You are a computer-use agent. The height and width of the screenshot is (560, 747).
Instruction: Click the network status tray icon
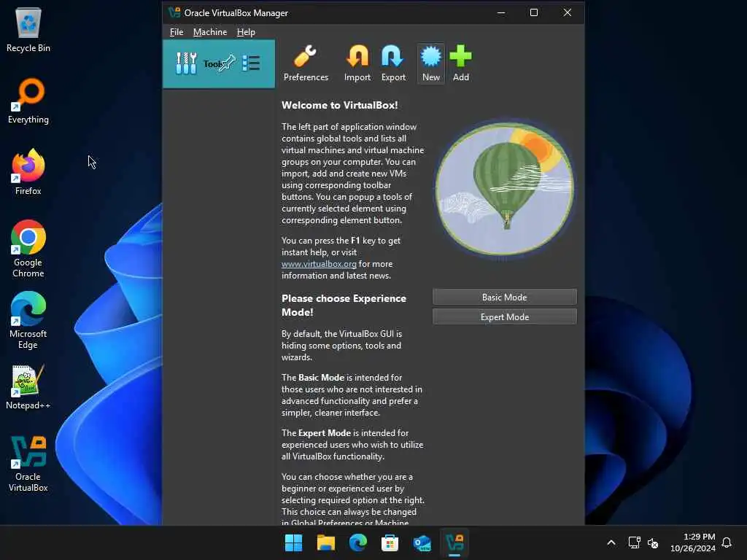[x=634, y=542]
